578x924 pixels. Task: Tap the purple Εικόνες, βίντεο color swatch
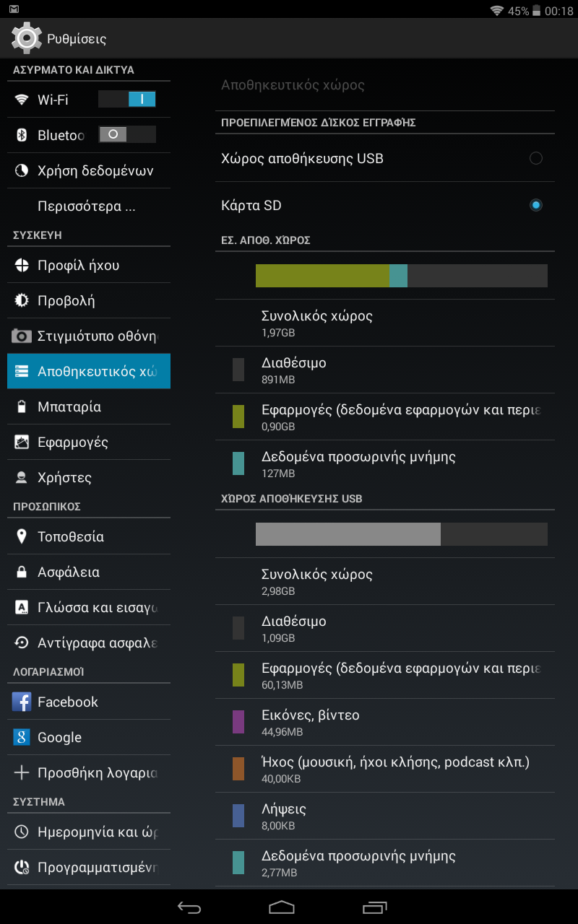click(238, 722)
